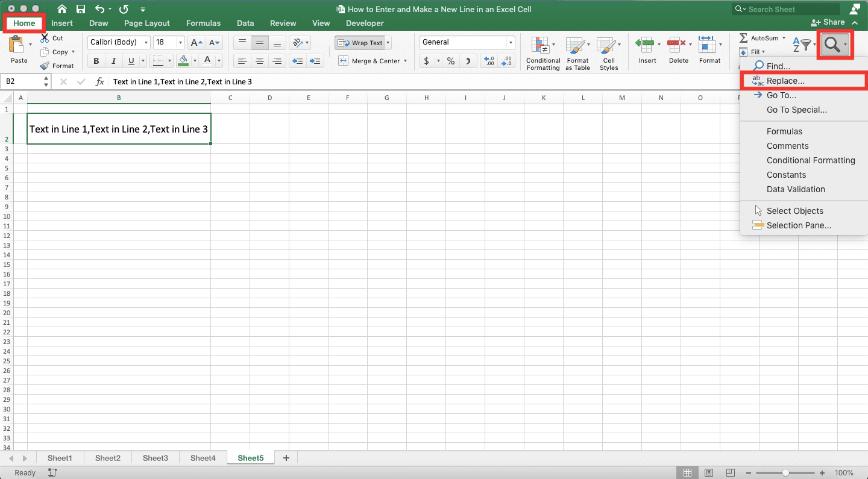Toggle Underline formatting
The height and width of the screenshot is (479, 868).
[131, 61]
